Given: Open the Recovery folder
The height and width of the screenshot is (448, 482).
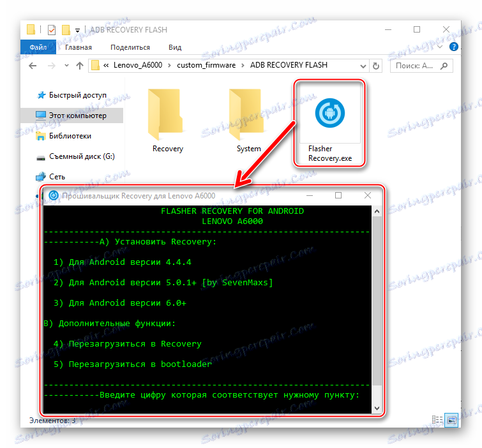Looking at the screenshot, I should [167, 121].
